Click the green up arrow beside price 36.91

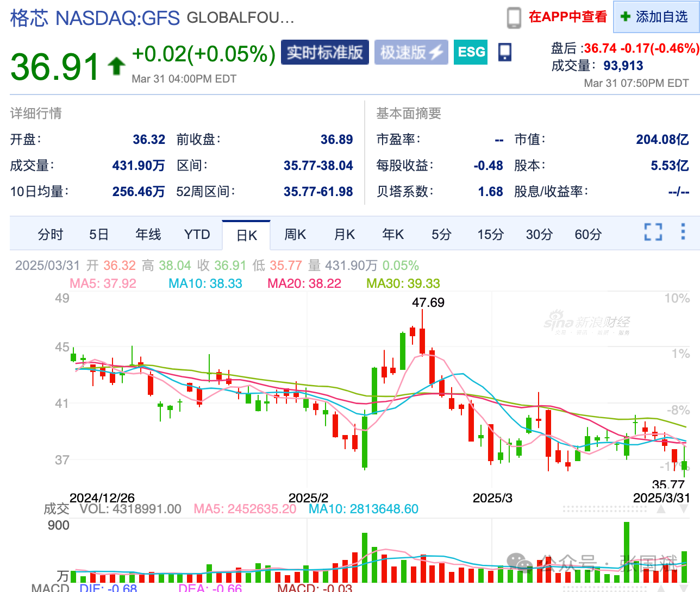(116, 66)
